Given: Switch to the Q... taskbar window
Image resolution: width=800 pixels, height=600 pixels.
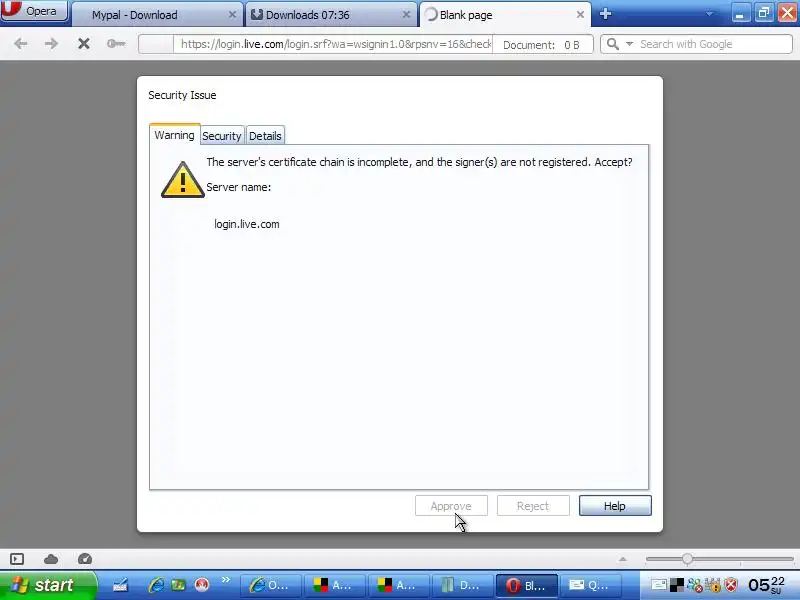Looking at the screenshot, I should (591, 585).
